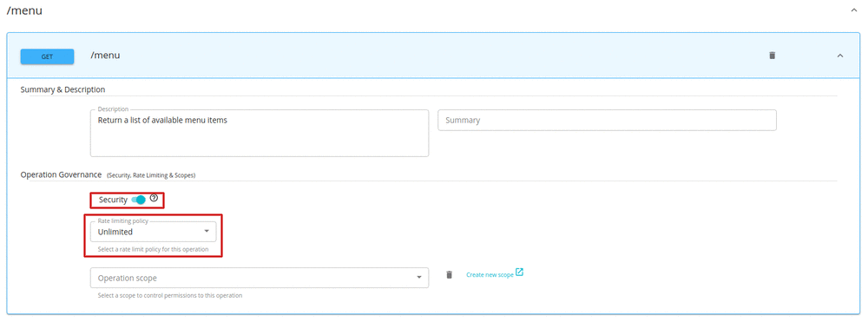Collapse the top-level /menu resource section
868x322 pixels.
pyautogui.click(x=853, y=10)
